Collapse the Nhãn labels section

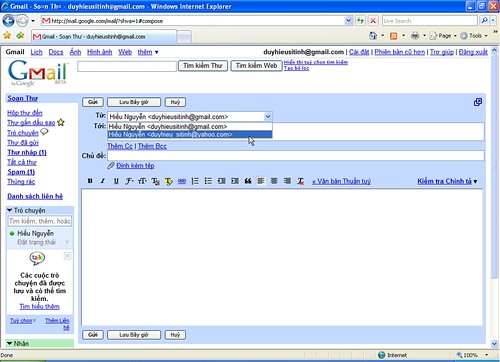click(9, 343)
